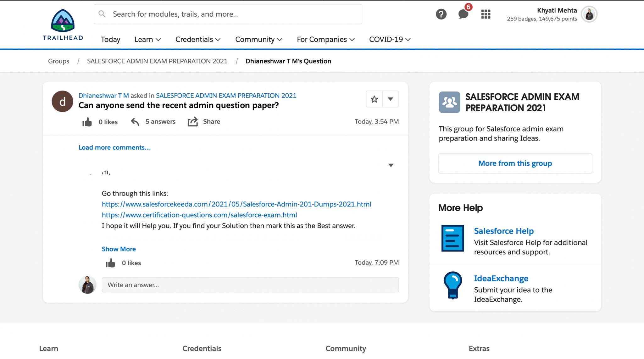This screenshot has width=644, height=359.
Task: Expand the Learn menu
Action: click(147, 40)
